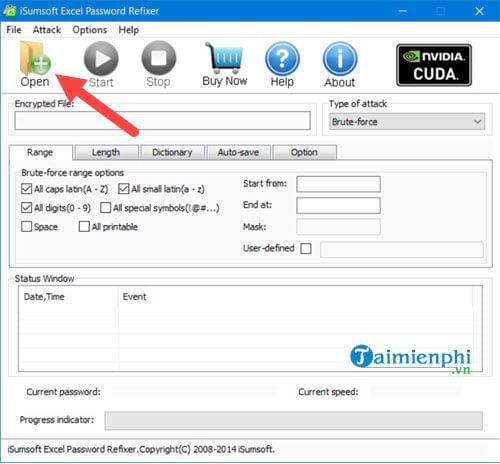This screenshot has height=464, width=500.
Task: Close the iSumsoft window
Action: click(479, 11)
